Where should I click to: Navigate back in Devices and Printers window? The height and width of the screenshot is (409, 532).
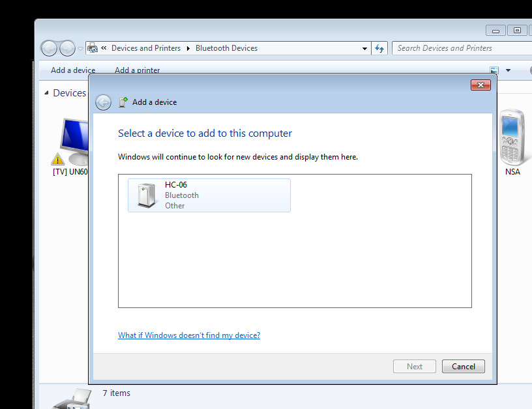click(x=49, y=48)
